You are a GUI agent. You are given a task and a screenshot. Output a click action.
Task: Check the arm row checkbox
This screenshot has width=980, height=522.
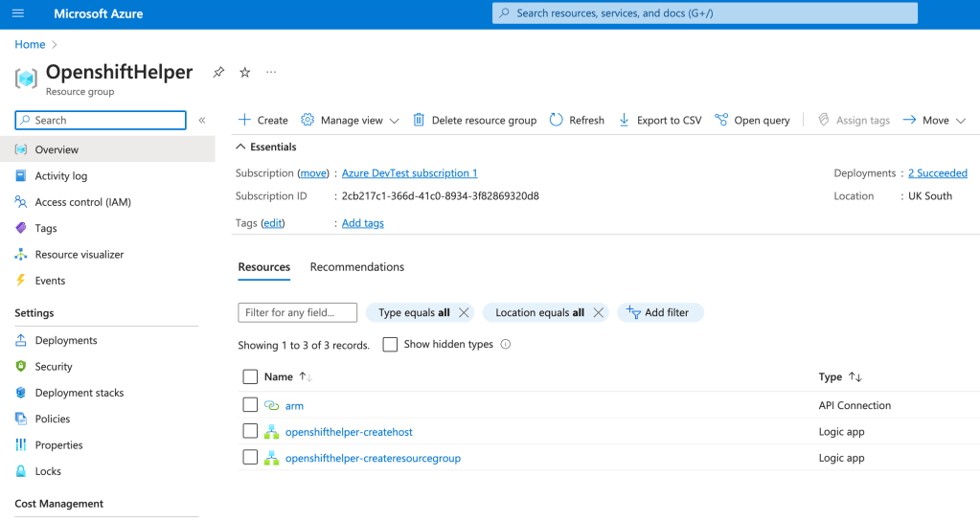[x=250, y=404]
